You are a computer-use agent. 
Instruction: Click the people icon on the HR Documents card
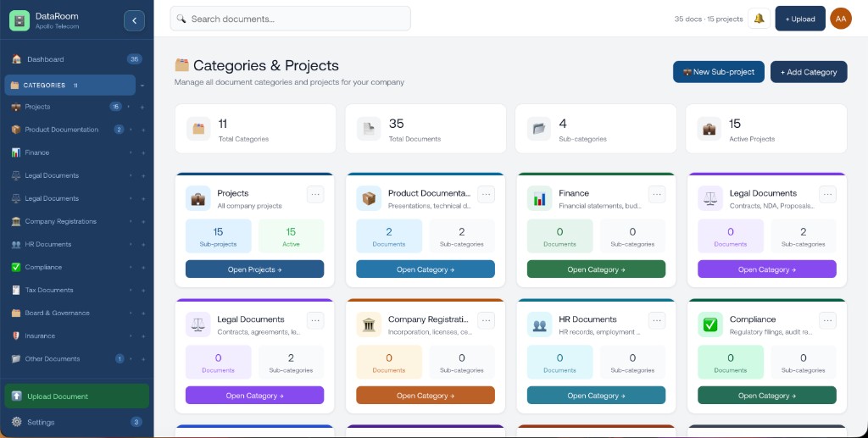(x=539, y=324)
